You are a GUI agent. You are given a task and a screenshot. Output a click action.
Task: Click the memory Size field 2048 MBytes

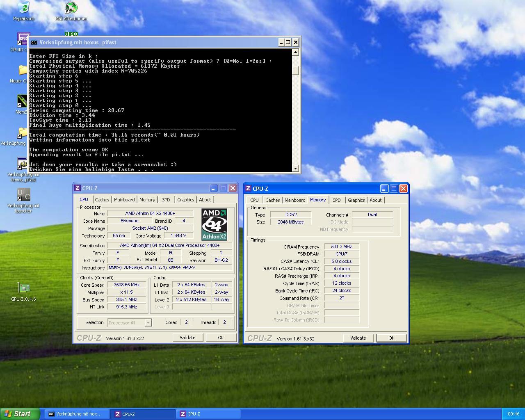tap(291, 222)
